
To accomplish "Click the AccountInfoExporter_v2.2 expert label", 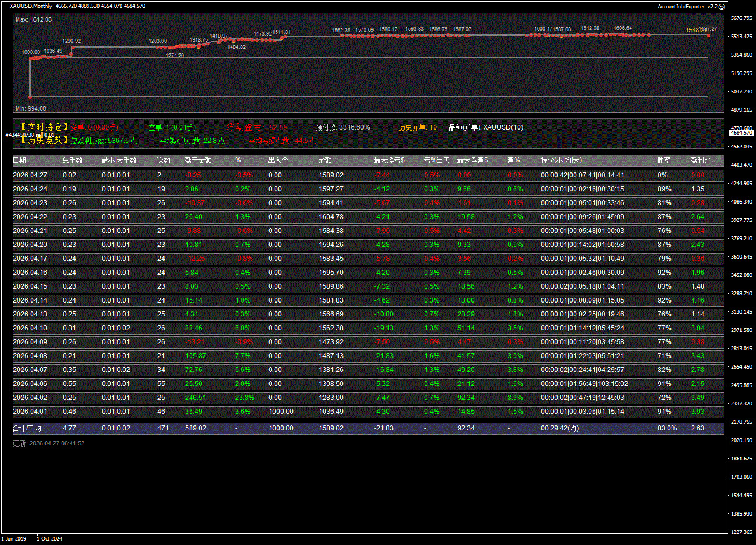I will pyautogui.click(x=687, y=7).
